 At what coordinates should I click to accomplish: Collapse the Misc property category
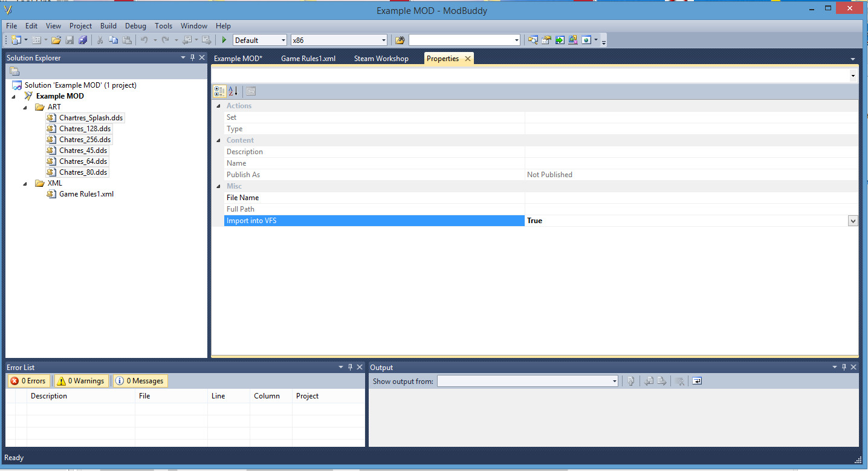218,186
